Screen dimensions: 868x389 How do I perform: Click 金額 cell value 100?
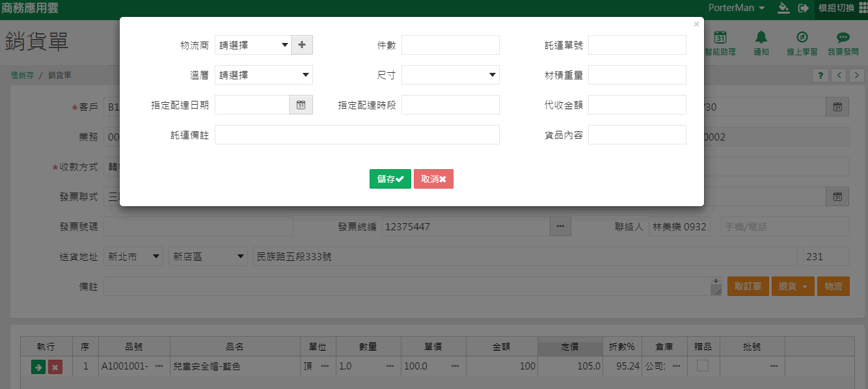click(x=502, y=366)
